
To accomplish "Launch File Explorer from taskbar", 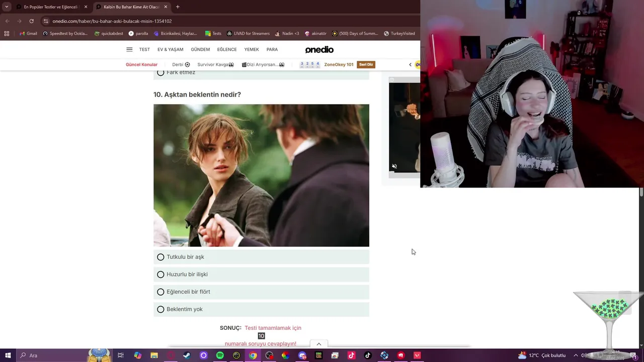I will [154, 355].
